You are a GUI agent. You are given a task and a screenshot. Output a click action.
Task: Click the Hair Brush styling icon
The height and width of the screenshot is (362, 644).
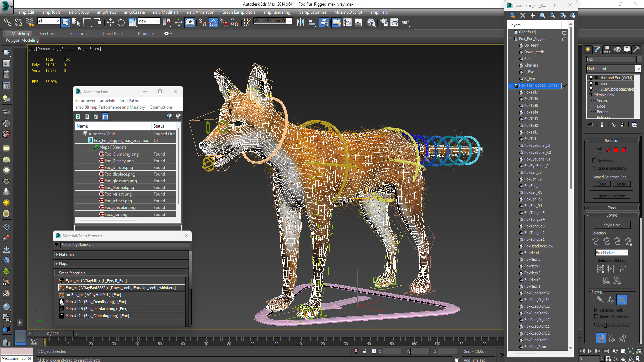pos(600,300)
